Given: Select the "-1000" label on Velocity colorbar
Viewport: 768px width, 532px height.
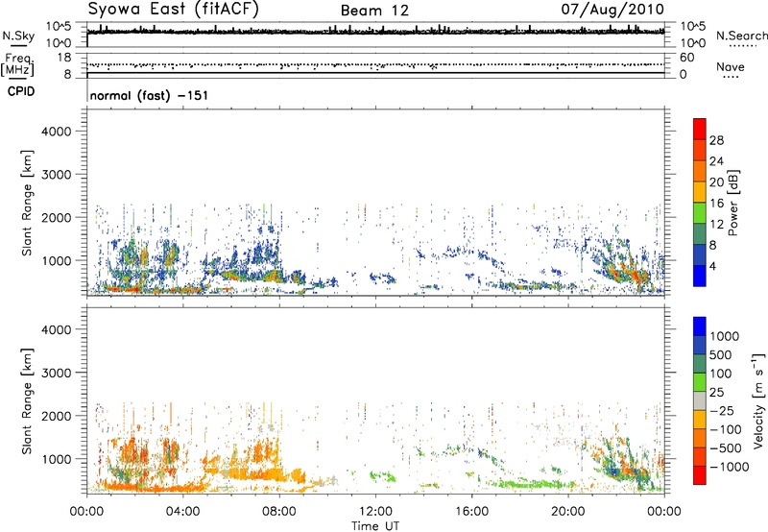Looking at the screenshot, I should point(730,467).
